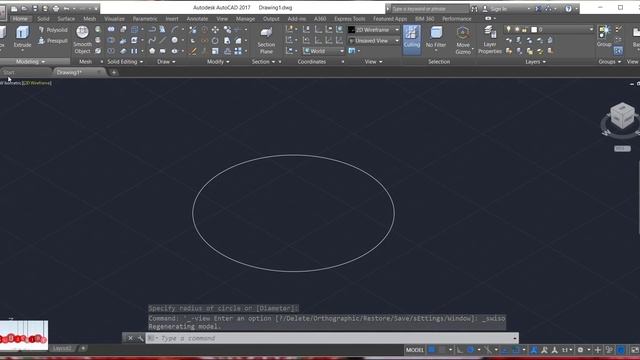Expand the Modify panel

(x=218, y=62)
